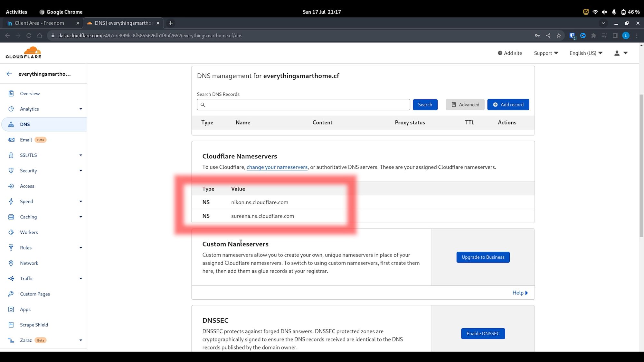Click the Chrome share icon
The image size is (644, 362).
(548, 35)
